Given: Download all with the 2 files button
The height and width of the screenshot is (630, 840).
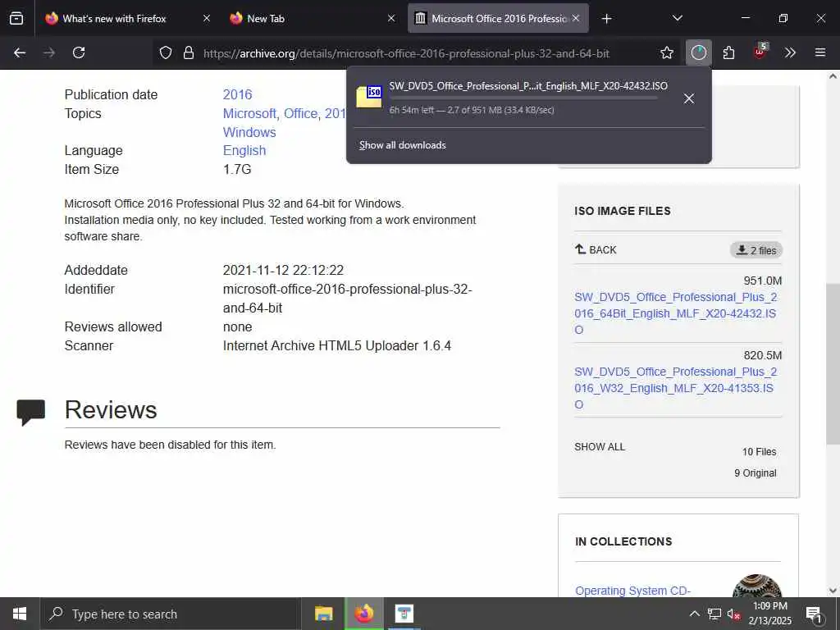Looking at the screenshot, I should point(756,250).
